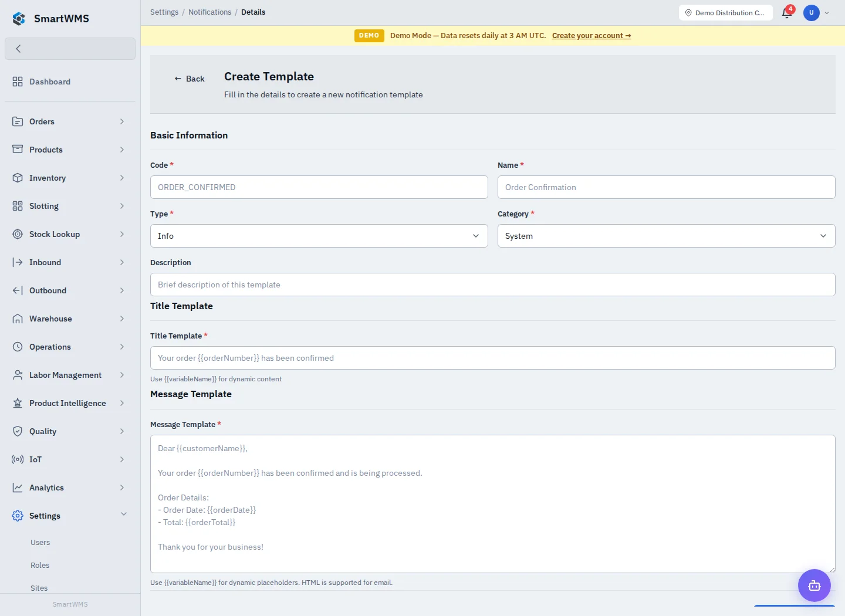The width and height of the screenshot is (845, 616).
Task: Click the Stock Lookup icon
Action: click(18, 234)
